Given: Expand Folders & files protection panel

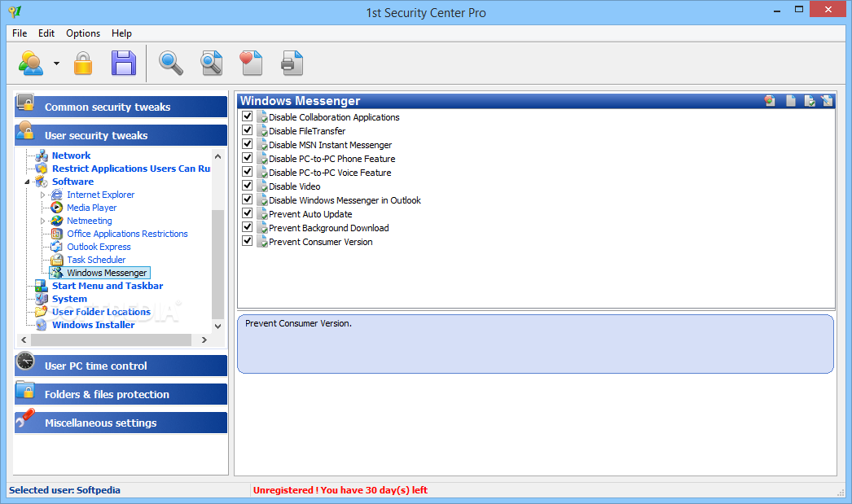Looking at the screenshot, I should [x=121, y=394].
